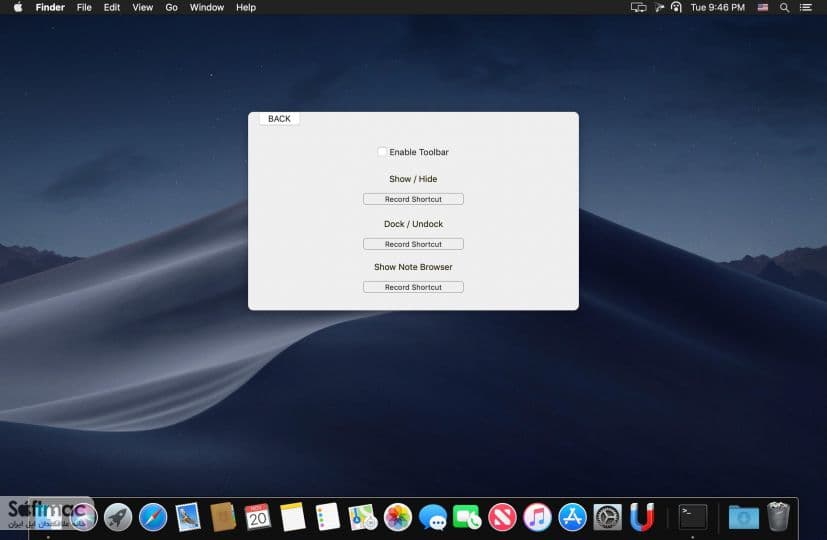Click Record Shortcut under Show / Hide
This screenshot has height=540, width=827.
[x=413, y=199]
